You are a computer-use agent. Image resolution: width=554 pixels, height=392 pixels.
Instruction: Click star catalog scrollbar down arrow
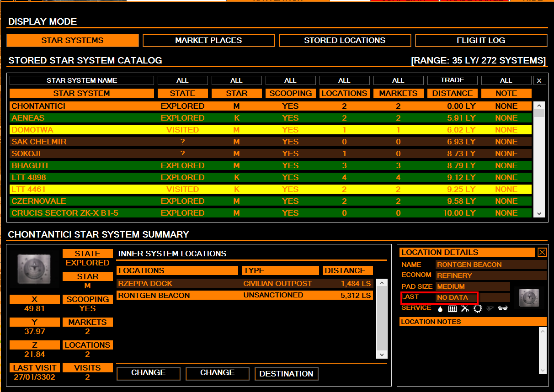coord(539,213)
